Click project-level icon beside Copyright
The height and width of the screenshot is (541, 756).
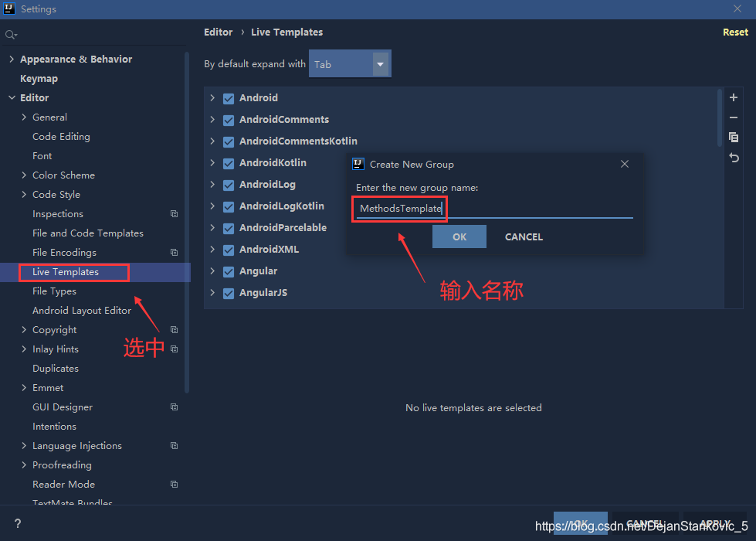click(174, 329)
